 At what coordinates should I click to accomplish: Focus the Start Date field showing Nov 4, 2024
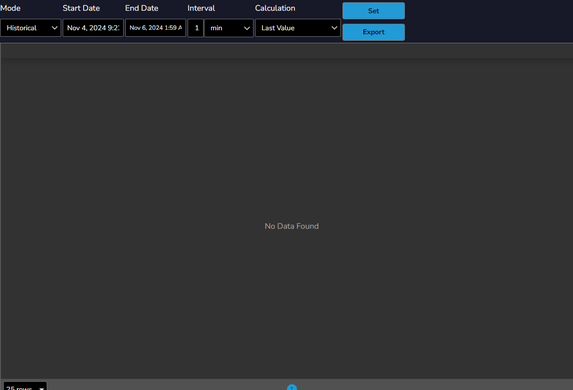[x=93, y=28]
